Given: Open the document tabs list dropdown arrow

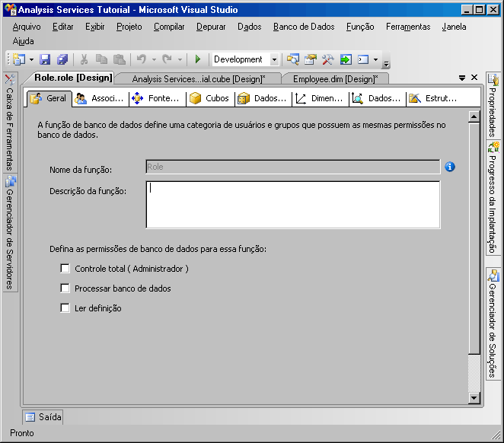Looking at the screenshot, I should point(462,78).
